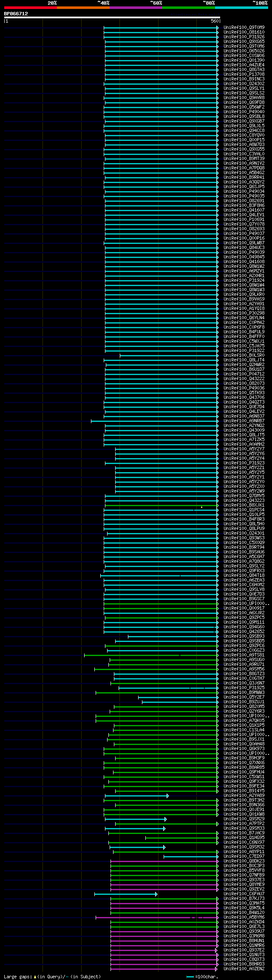Viewport: 272px width, 980px height.
Task: Select the label UniRef100_A9TS81
Action: click(244, 655)
